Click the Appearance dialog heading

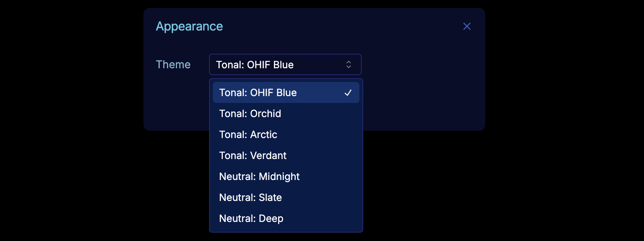(189, 26)
